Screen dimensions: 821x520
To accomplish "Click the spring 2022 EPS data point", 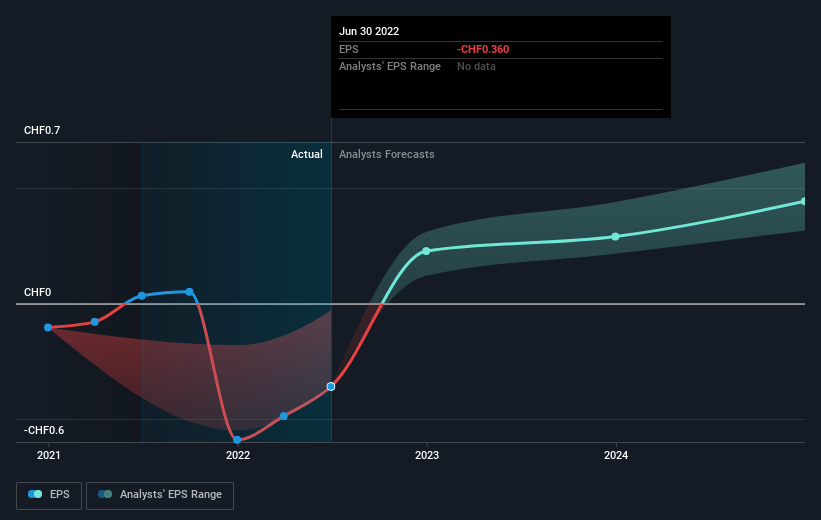I will pos(284,416).
